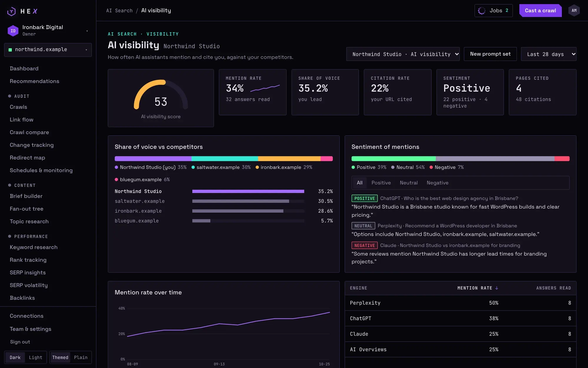The image size is (588, 368).
Task: Click the AI visibility score gauge
Action: [161, 95]
